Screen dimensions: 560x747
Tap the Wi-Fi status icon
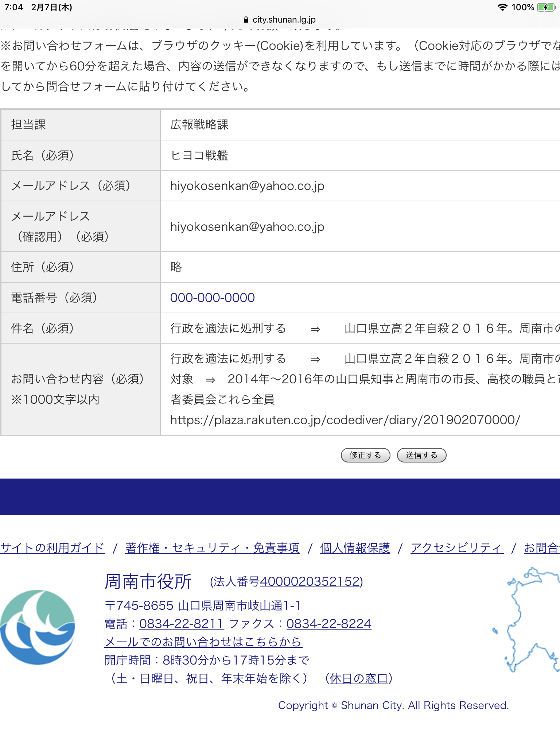pos(502,7)
